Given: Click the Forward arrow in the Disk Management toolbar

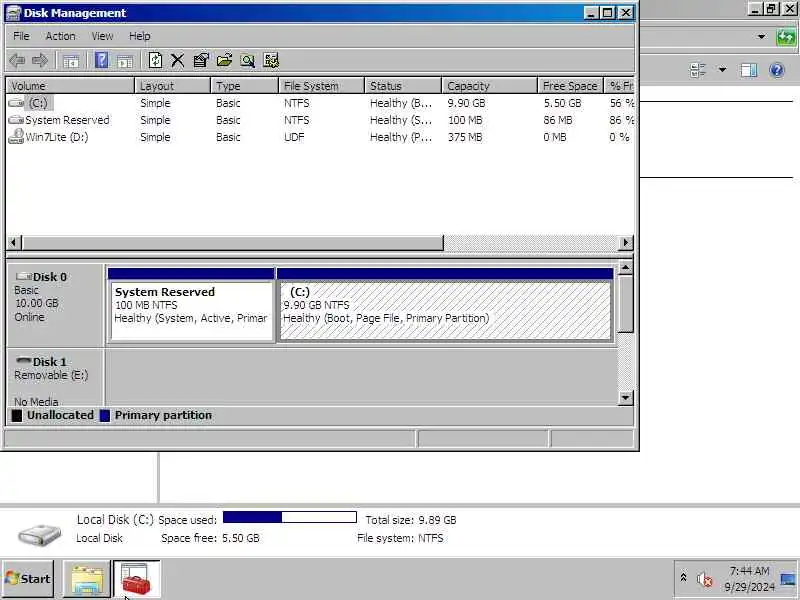Looking at the screenshot, I should [40, 61].
